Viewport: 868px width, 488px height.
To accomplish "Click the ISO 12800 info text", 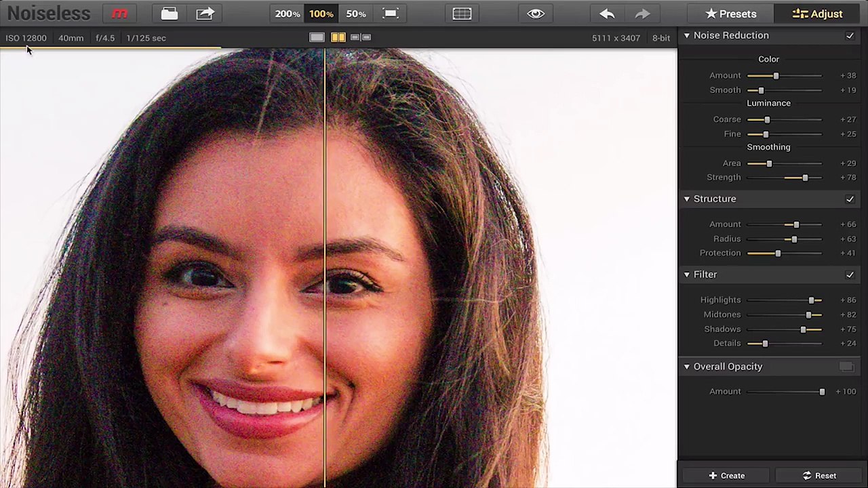I will tap(26, 38).
